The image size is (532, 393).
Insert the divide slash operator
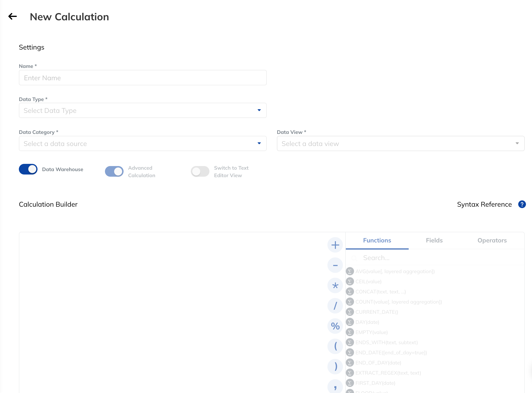point(335,306)
